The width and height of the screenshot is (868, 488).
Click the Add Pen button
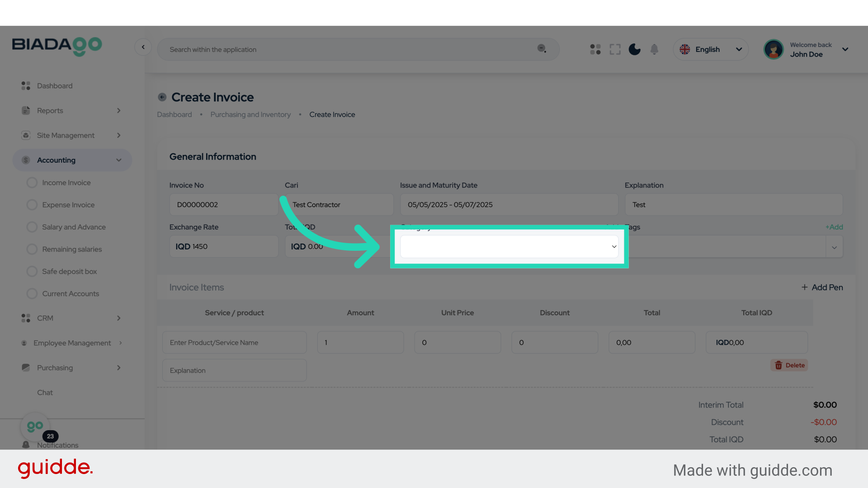[x=822, y=287]
